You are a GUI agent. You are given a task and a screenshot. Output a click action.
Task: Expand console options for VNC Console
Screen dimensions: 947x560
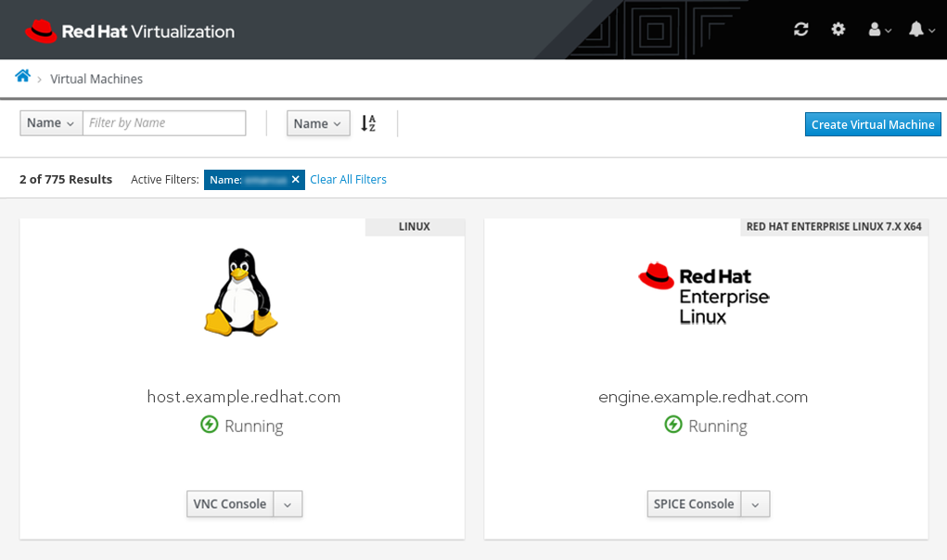(x=288, y=503)
